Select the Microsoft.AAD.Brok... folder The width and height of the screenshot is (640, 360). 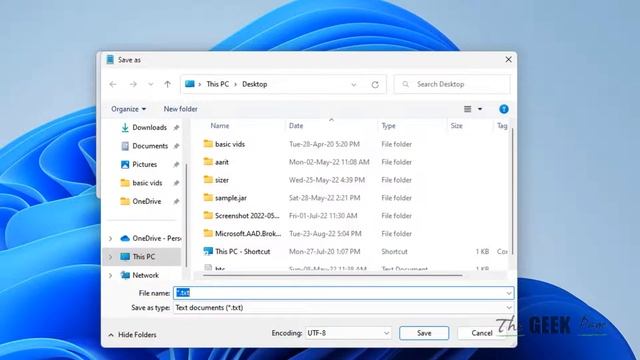[x=248, y=233]
